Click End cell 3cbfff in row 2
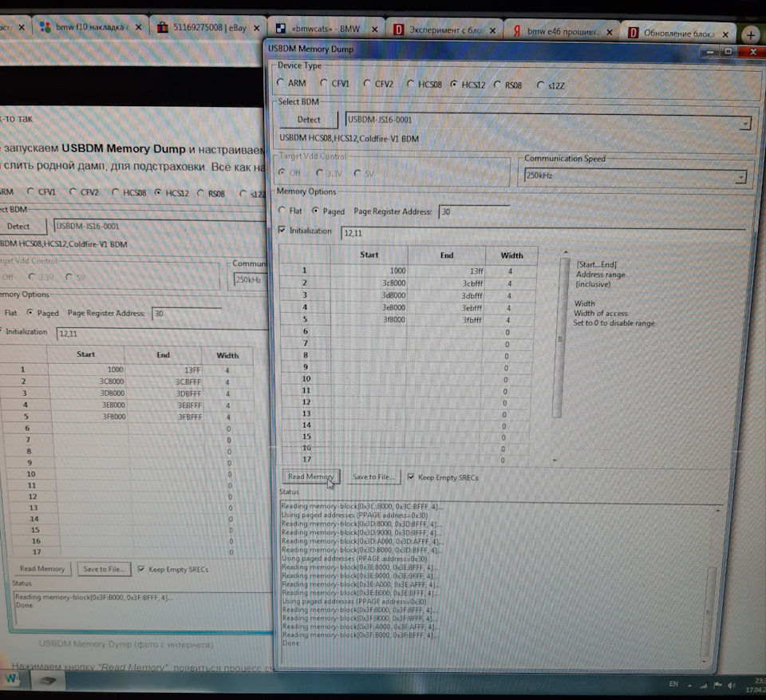The height and width of the screenshot is (700, 766). tap(447, 283)
